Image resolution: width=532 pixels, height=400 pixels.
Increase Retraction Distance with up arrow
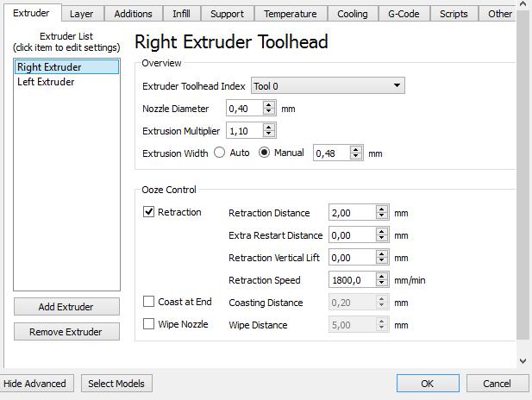click(x=382, y=209)
